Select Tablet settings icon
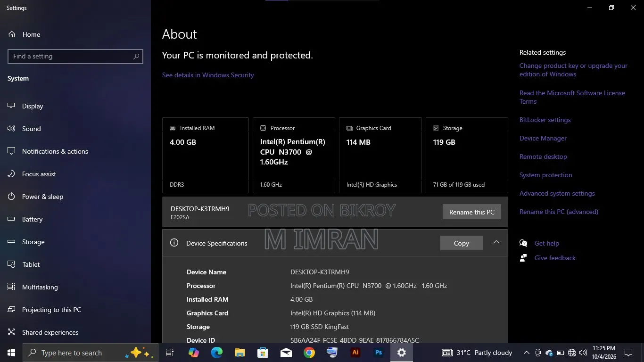This screenshot has height=362, width=644. (12, 264)
